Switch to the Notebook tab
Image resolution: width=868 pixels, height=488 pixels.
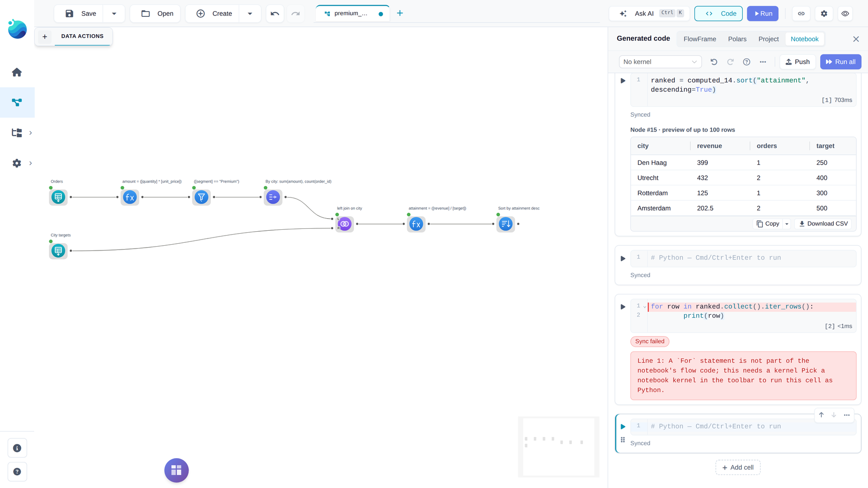[x=804, y=39]
